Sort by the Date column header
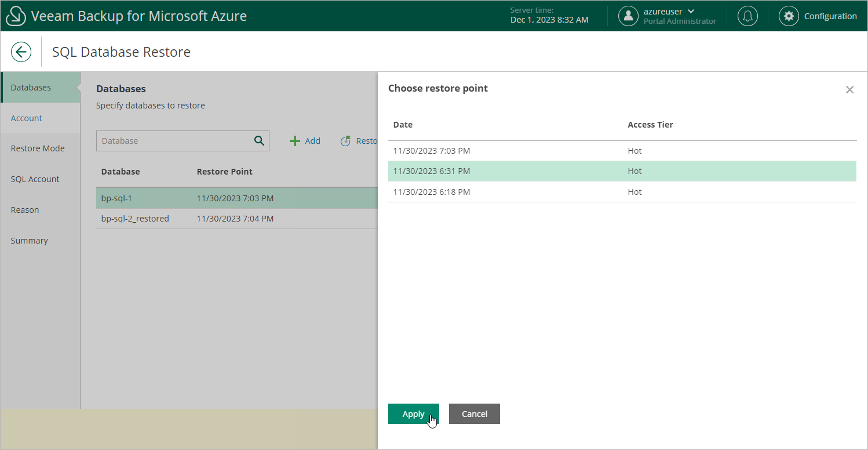Image resolution: width=868 pixels, height=450 pixels. 403,125
